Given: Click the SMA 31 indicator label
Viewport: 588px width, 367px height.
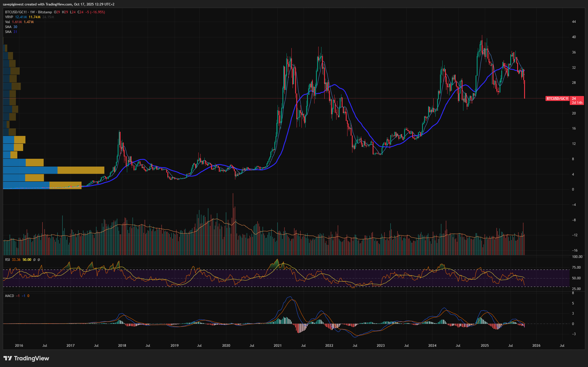Looking at the screenshot, I should (11, 32).
